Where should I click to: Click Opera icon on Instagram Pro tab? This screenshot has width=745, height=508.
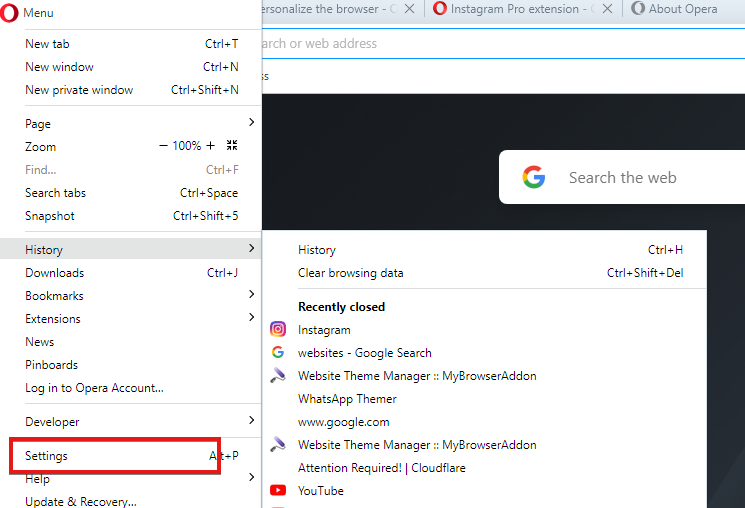440,9
